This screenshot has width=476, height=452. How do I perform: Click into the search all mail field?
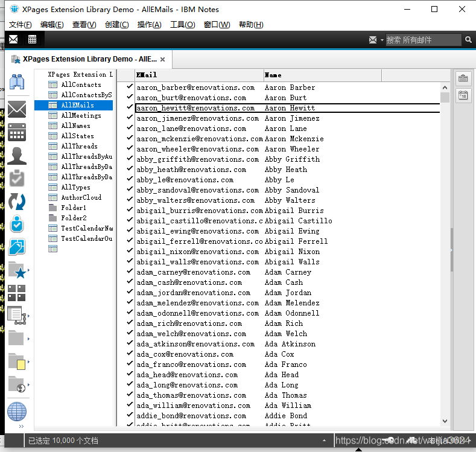pyautogui.click(x=424, y=40)
